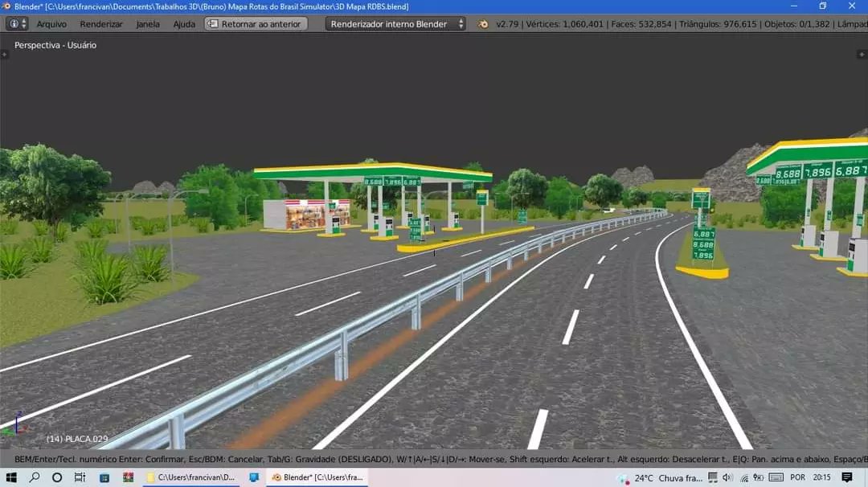Click the vertices count statistics text
The width and height of the screenshot is (868, 487).
tap(565, 24)
